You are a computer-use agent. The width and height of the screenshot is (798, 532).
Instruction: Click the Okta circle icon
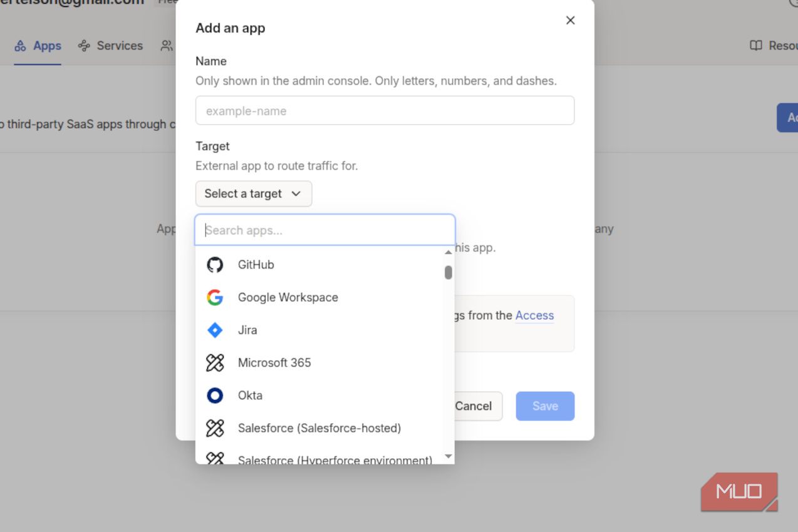215,395
